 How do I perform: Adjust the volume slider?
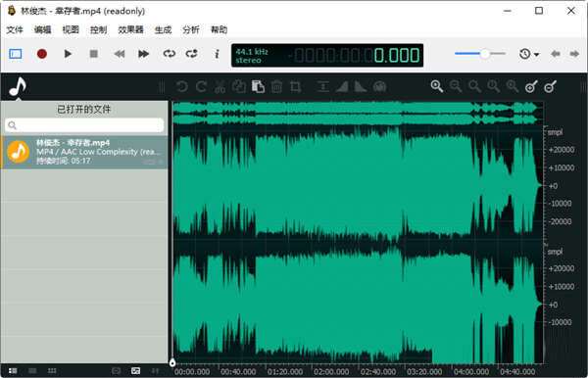[480, 54]
